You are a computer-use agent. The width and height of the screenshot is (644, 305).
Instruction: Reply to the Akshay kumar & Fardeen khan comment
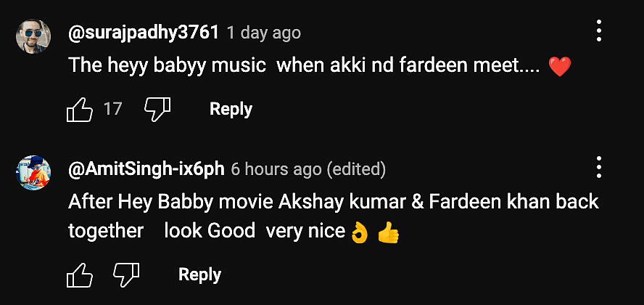(199, 275)
